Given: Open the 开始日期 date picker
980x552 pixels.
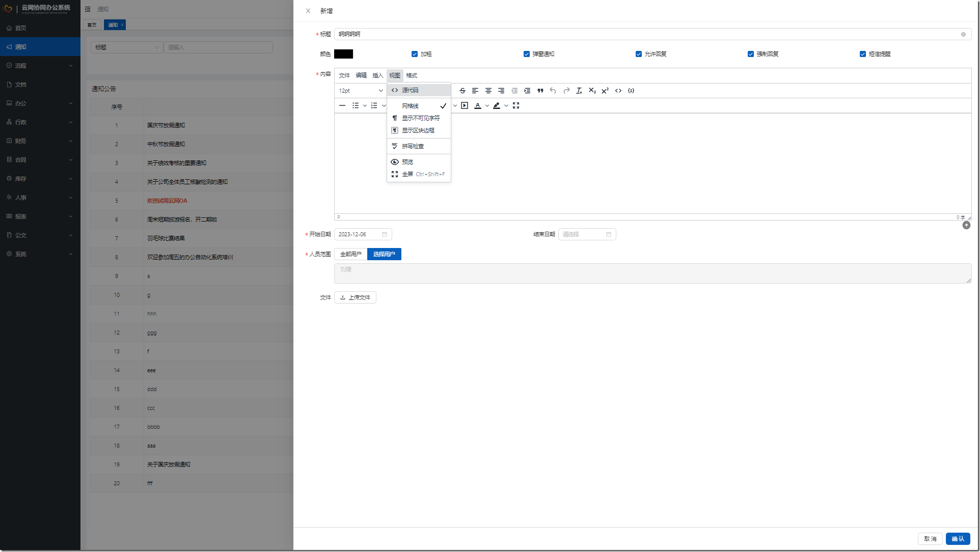Looking at the screenshot, I should 363,234.
